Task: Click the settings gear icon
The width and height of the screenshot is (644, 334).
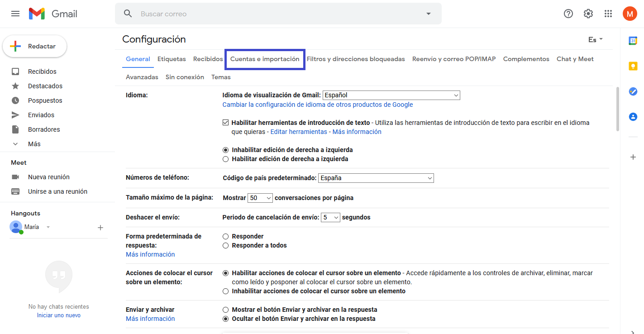Action: pos(588,14)
